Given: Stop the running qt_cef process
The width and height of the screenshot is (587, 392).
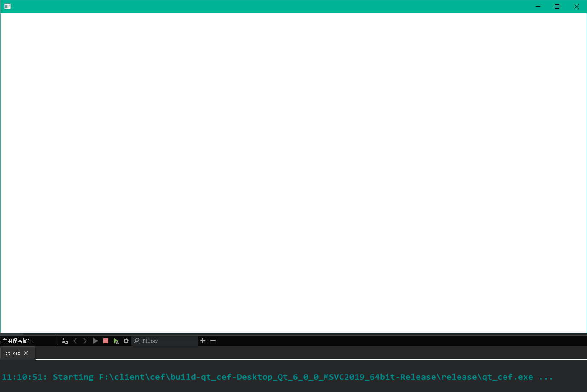Looking at the screenshot, I should (105, 340).
